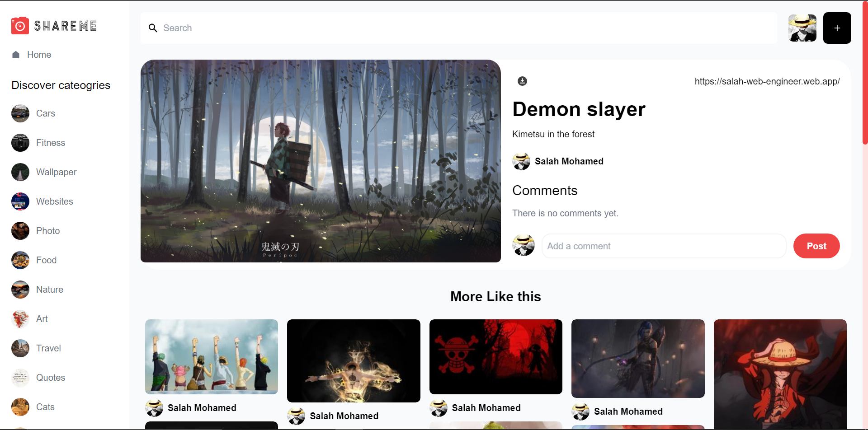Image resolution: width=868 pixels, height=430 pixels.
Task: Click the plus create pin button
Action: [x=837, y=28]
